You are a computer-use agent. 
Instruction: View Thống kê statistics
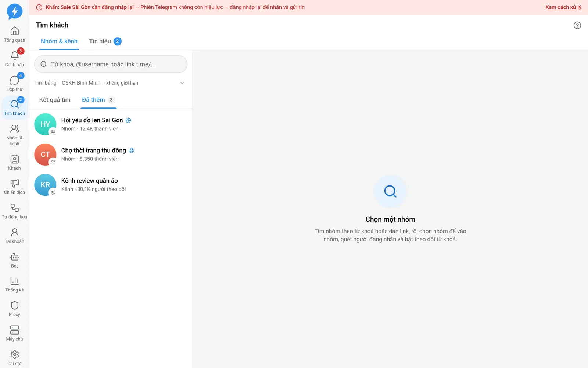pyautogui.click(x=15, y=285)
